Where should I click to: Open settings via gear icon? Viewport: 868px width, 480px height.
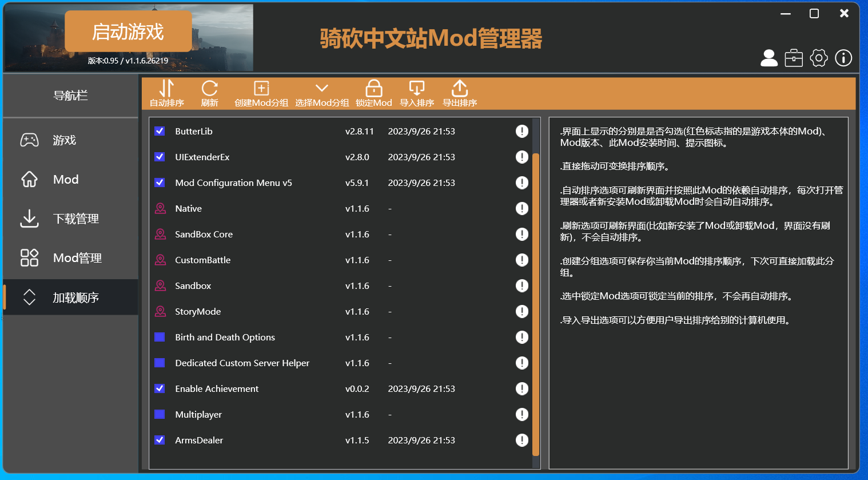tap(819, 58)
